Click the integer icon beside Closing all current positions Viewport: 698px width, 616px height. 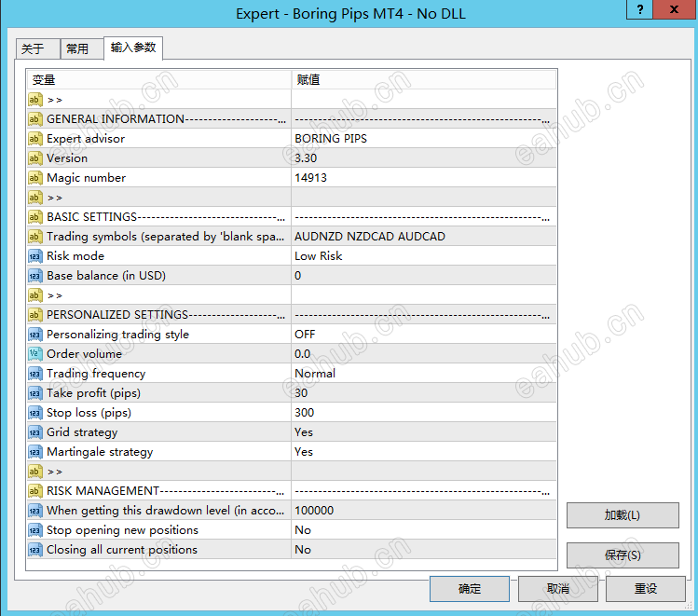click(35, 550)
